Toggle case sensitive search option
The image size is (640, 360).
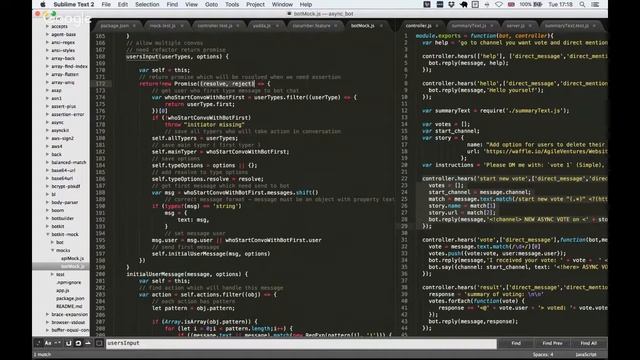pyautogui.click(x=48, y=343)
